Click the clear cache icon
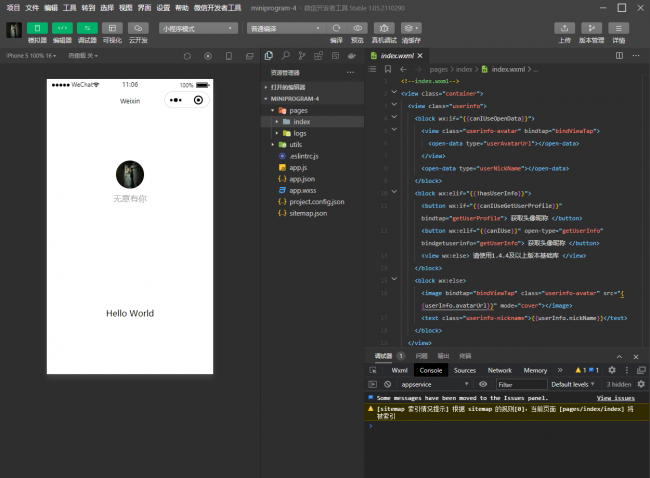 (x=411, y=28)
